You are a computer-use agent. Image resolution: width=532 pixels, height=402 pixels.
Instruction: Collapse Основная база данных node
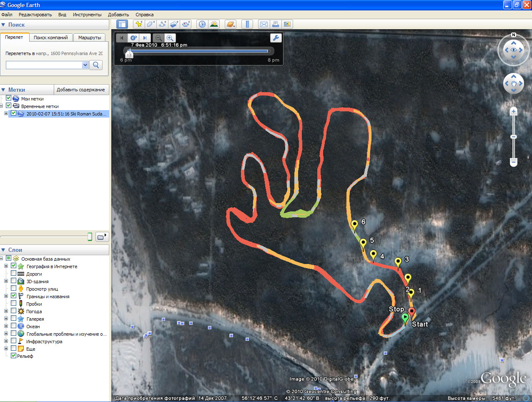[x=1, y=259]
